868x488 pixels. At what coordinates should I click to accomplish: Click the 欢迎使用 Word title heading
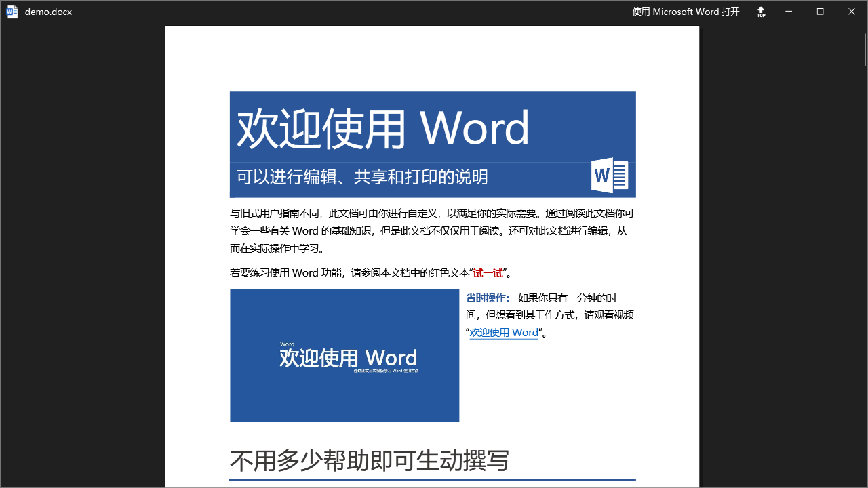(x=383, y=128)
